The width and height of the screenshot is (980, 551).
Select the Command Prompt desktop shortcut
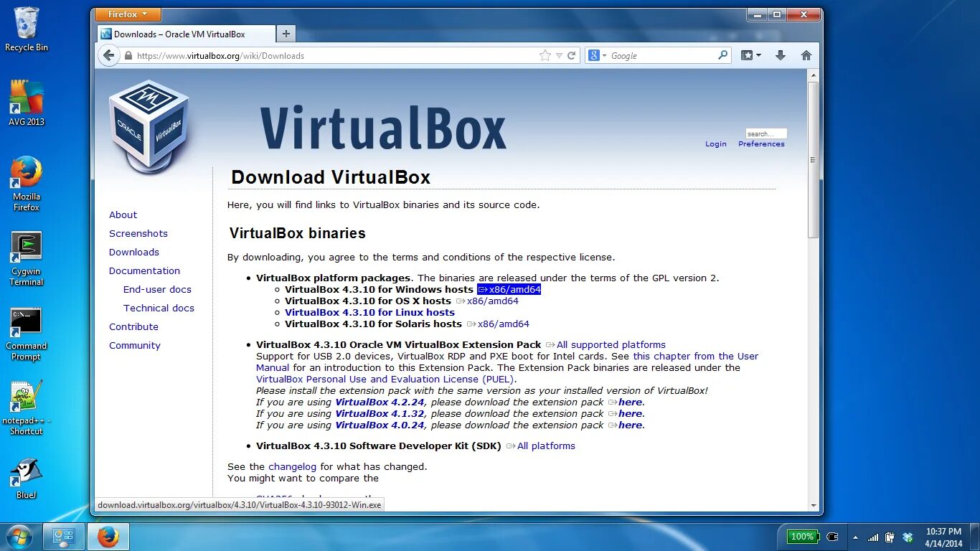tap(27, 334)
